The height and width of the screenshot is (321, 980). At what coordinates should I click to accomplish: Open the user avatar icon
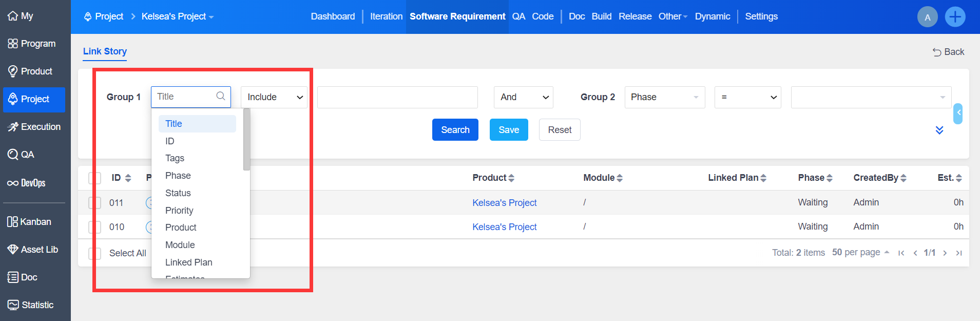(x=927, y=17)
